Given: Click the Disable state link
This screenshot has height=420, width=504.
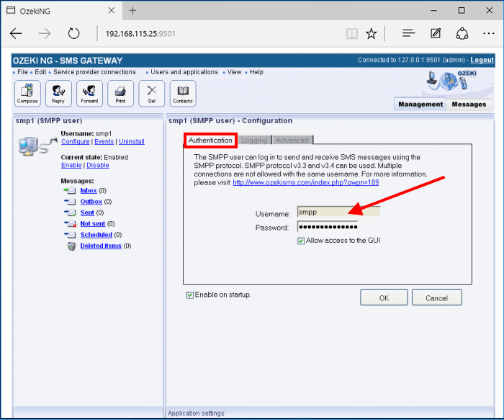Looking at the screenshot, I should [98, 165].
